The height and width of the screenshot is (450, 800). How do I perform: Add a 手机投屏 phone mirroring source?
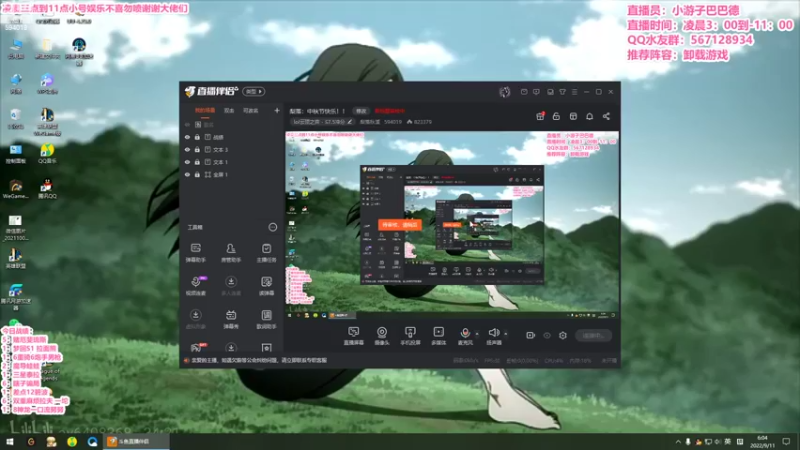tap(410, 336)
